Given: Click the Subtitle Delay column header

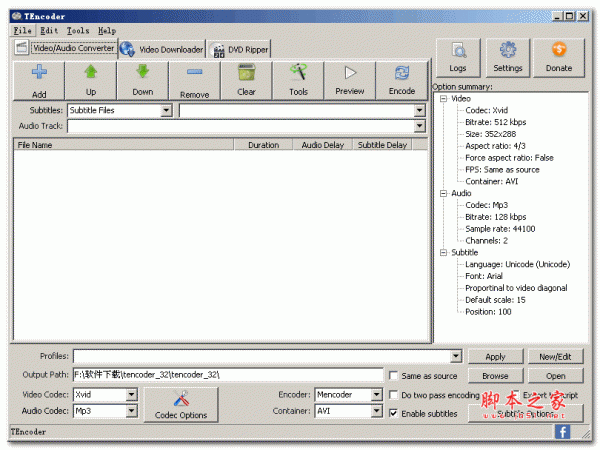Looking at the screenshot, I should (382, 145).
